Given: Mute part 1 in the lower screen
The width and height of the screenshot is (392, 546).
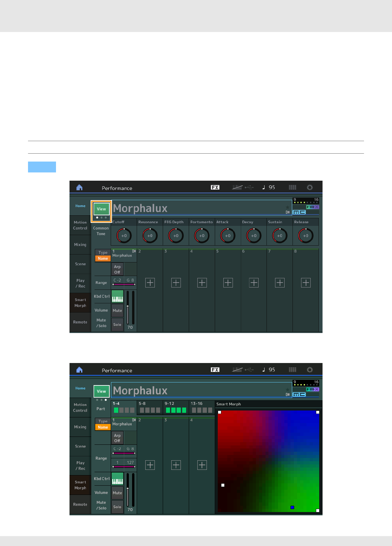Looking at the screenshot, I should 117,493.
